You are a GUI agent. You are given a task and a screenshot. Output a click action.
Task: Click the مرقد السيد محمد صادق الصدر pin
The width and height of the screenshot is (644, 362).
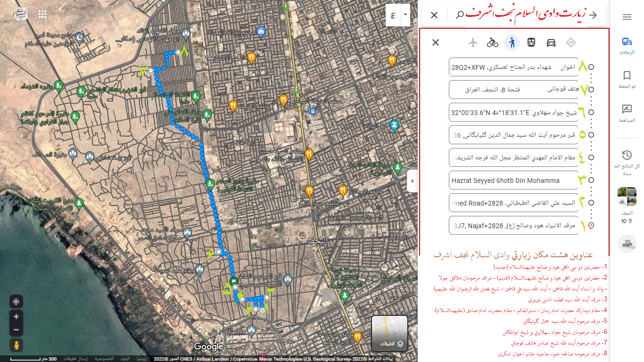[187, 233]
